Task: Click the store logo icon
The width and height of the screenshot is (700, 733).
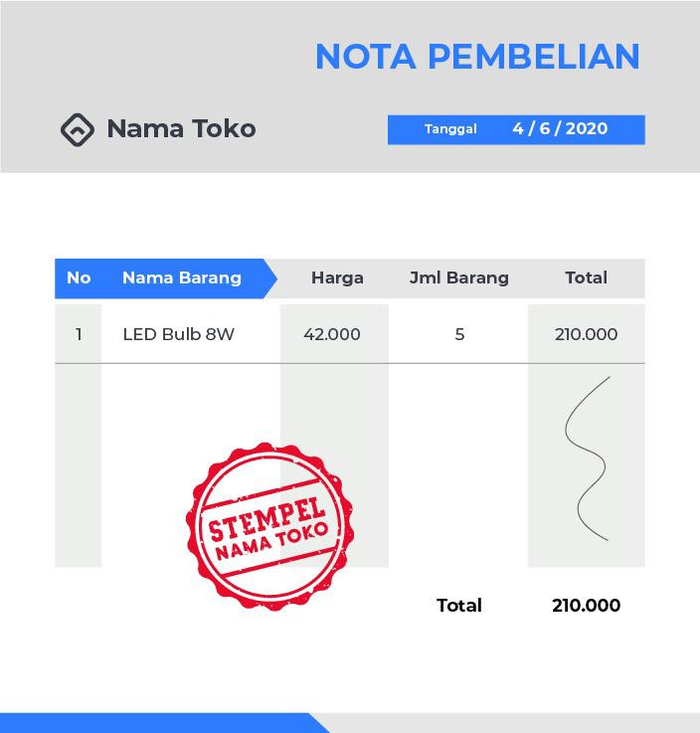Action: [x=78, y=129]
